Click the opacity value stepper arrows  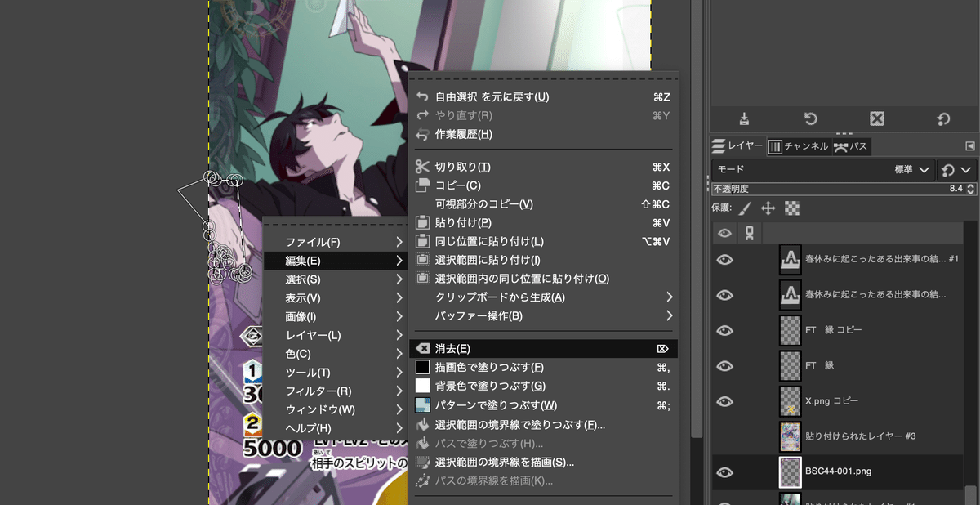coord(970,189)
